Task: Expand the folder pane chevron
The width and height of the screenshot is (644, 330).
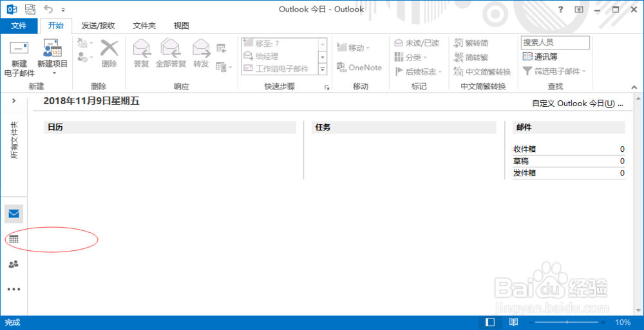Action: (14, 100)
